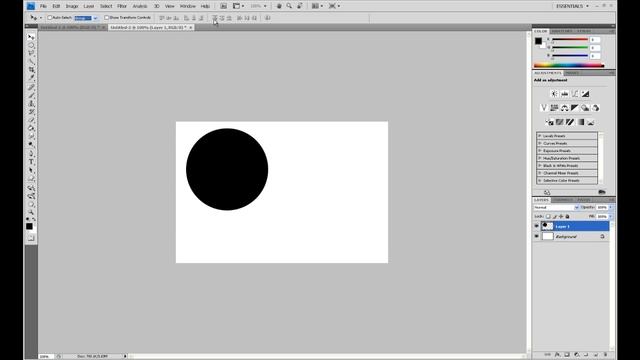Add a Gradient Map adjustment
The height and width of the screenshot is (360, 640).
(x=580, y=122)
